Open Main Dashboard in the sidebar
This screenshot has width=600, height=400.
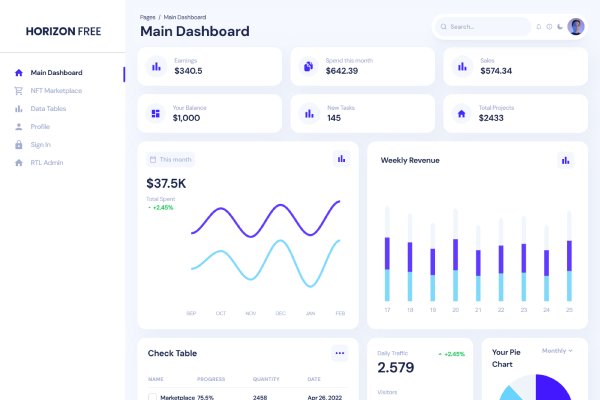pyautogui.click(x=56, y=73)
